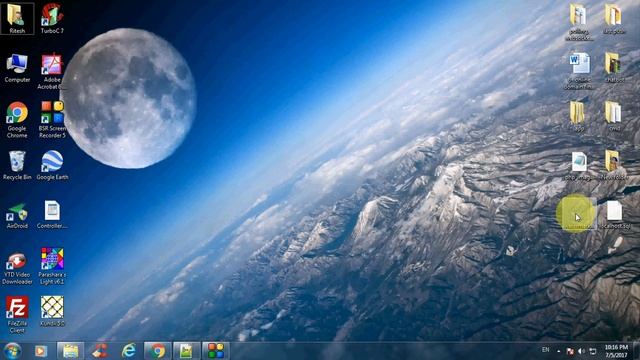Open the cmd folder
Screen dimensions: 640x360
click(614, 116)
